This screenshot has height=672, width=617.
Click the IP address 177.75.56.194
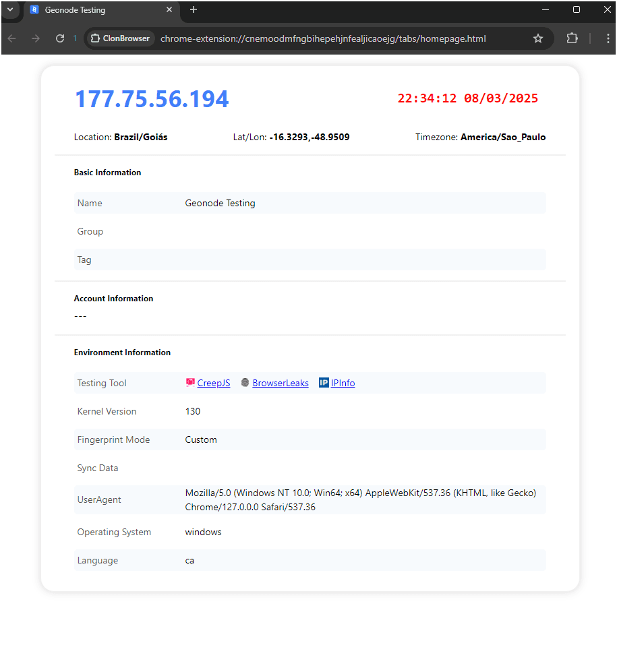coord(152,98)
